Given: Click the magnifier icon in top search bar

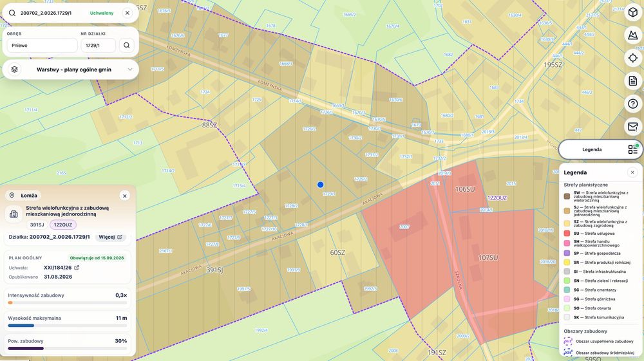Looking at the screenshot, I should point(12,13).
